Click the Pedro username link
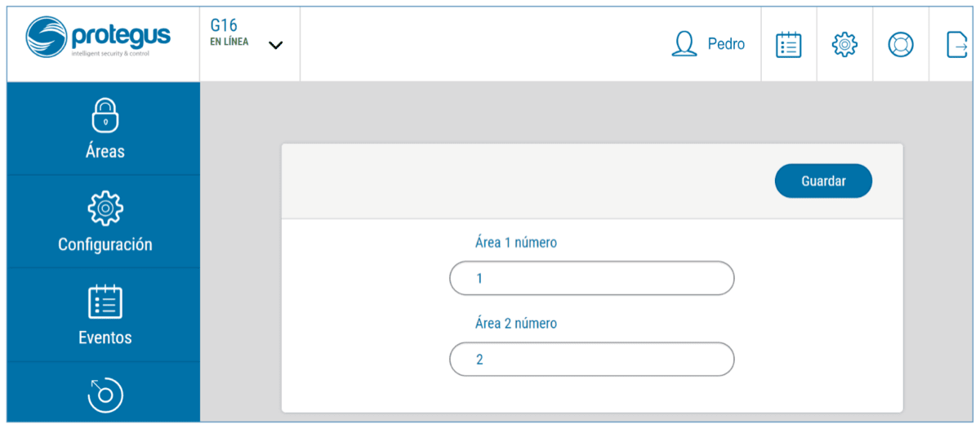This screenshot has height=429, width=980. (x=726, y=44)
